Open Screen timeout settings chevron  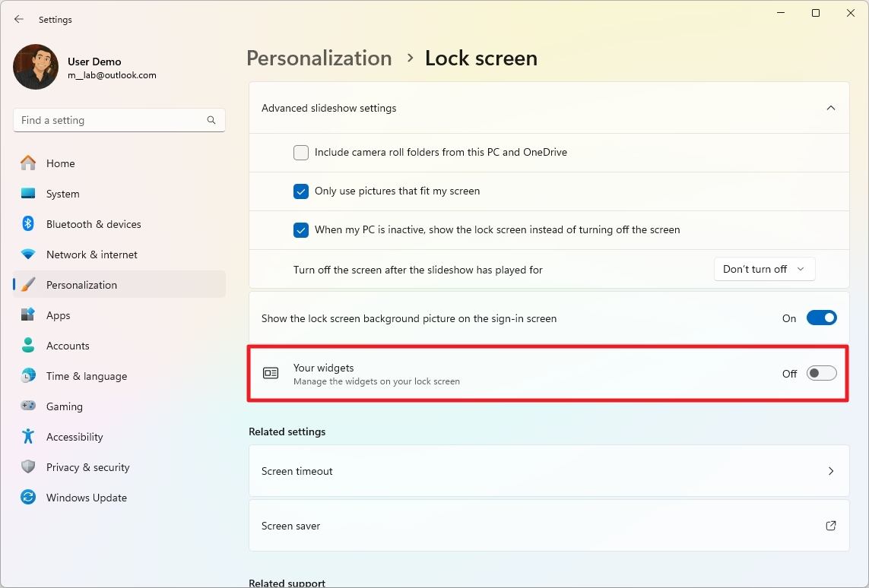[831, 471]
